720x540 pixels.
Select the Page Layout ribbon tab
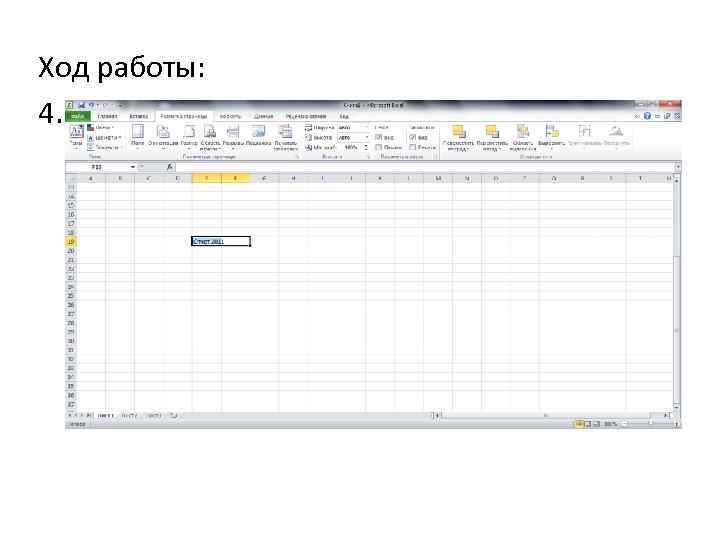pos(184,116)
